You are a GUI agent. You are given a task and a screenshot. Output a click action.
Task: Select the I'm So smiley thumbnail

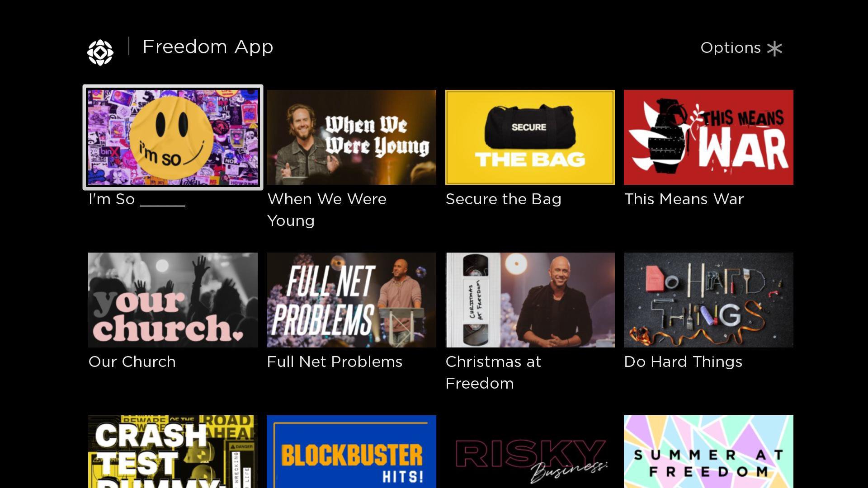coord(173,137)
